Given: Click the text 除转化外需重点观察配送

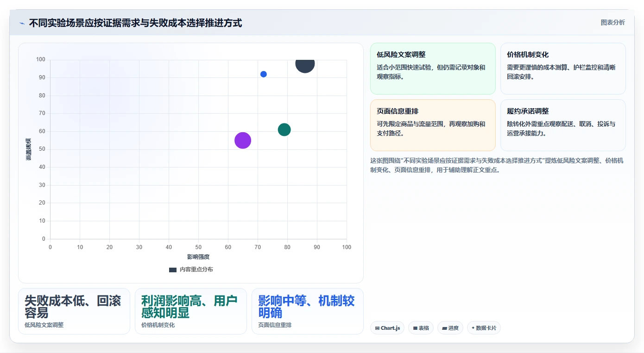Looking at the screenshot, I should pyautogui.click(x=540, y=124).
